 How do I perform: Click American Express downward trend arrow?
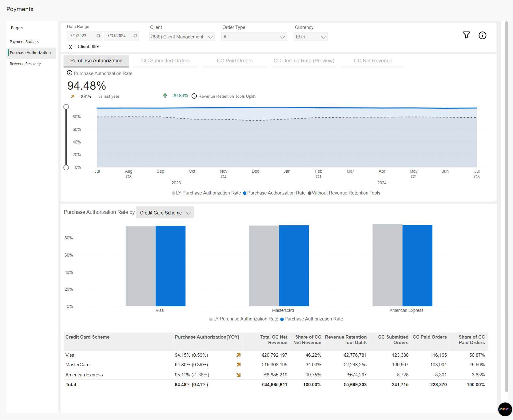point(238,375)
